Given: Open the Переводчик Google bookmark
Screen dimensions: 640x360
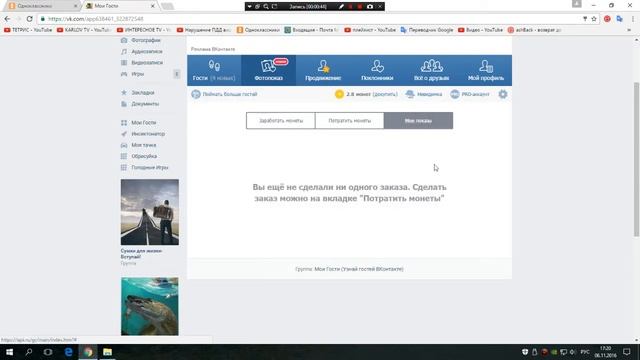Looking at the screenshot, I should click(x=427, y=30).
